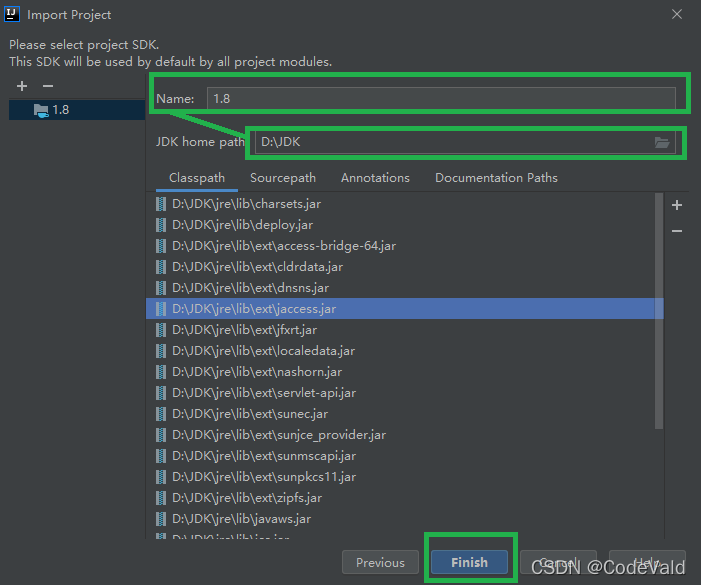
Task: Click the jar icon beside zipfs.jar
Action: tap(161, 498)
